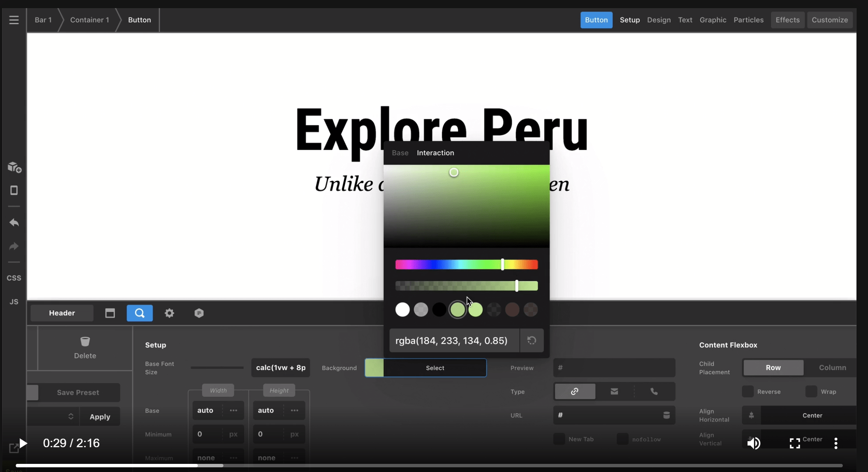Switch to the Interaction color tab
Viewport: 868px width, 472px height.
click(x=435, y=152)
